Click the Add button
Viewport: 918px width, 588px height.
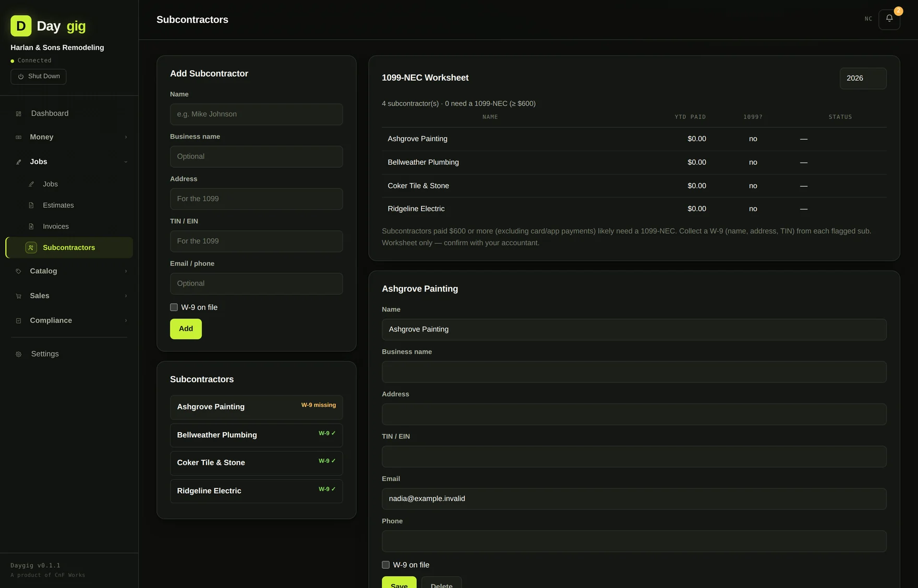pyautogui.click(x=186, y=329)
